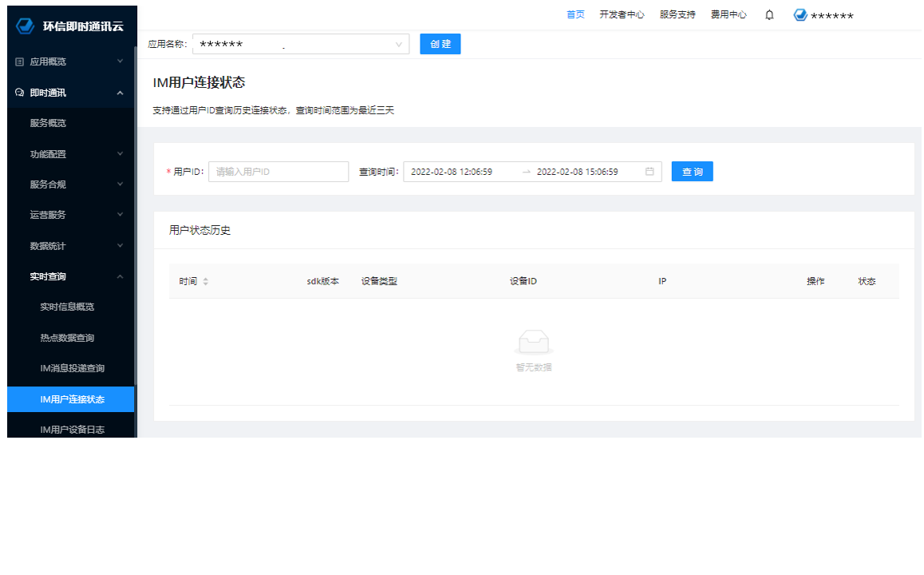Click the 即时通讯 sidebar icon
Image resolution: width=924 pixels, height=575 pixels.
pyautogui.click(x=19, y=93)
